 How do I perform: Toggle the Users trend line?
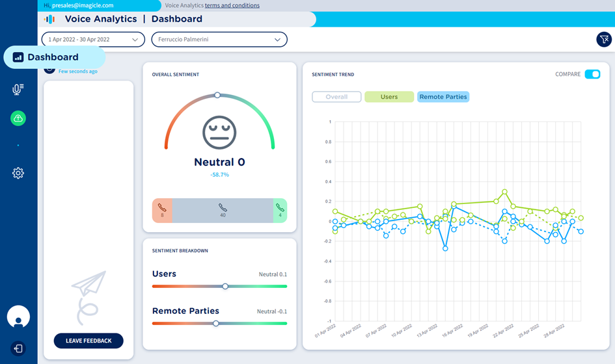coord(389,97)
